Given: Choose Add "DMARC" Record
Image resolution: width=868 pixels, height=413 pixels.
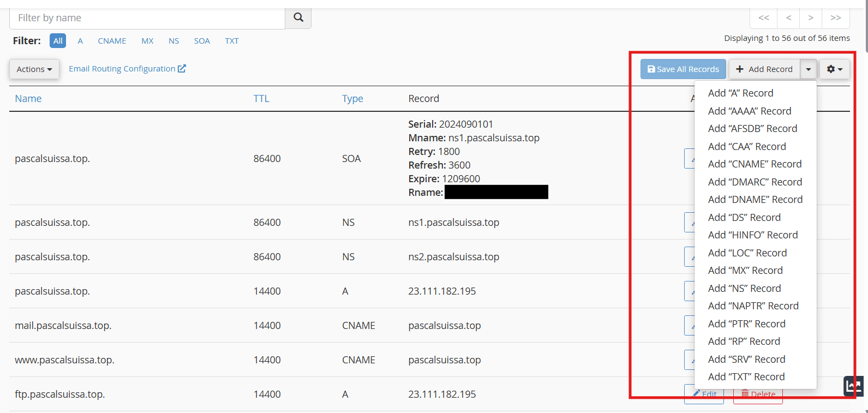Looking at the screenshot, I should point(755,182).
